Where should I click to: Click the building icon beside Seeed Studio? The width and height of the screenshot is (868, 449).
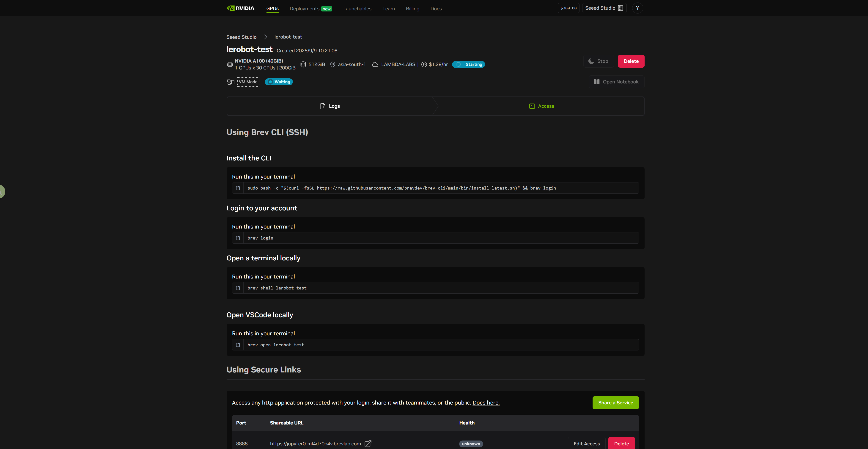pos(620,8)
